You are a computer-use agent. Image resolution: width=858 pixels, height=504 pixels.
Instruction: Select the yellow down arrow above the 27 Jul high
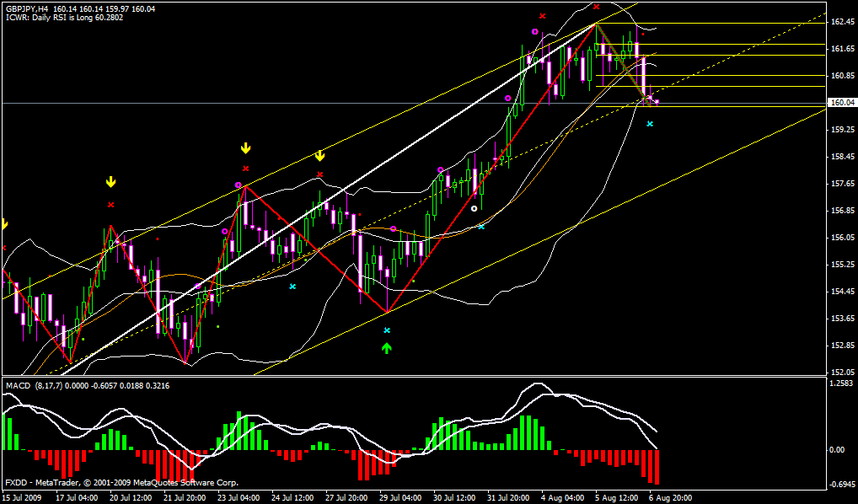click(319, 156)
